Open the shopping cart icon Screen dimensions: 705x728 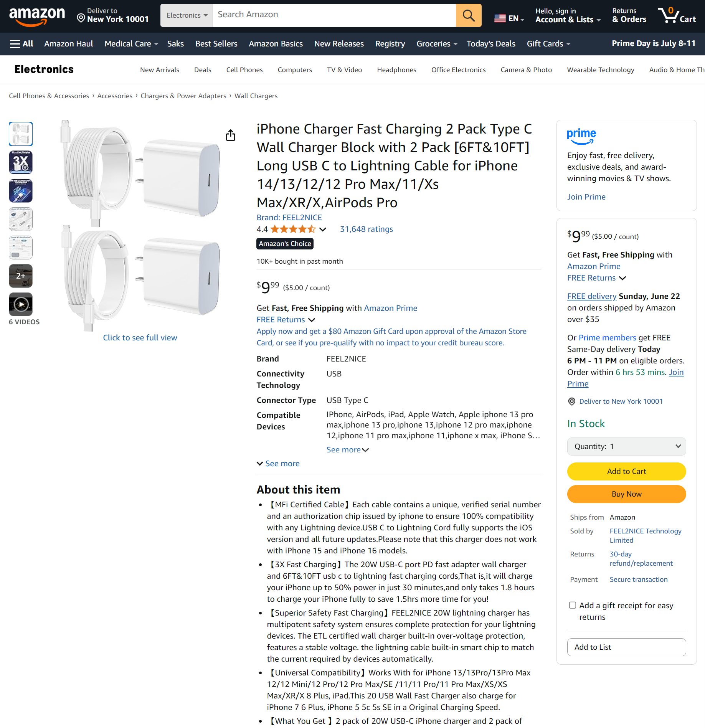tap(677, 15)
